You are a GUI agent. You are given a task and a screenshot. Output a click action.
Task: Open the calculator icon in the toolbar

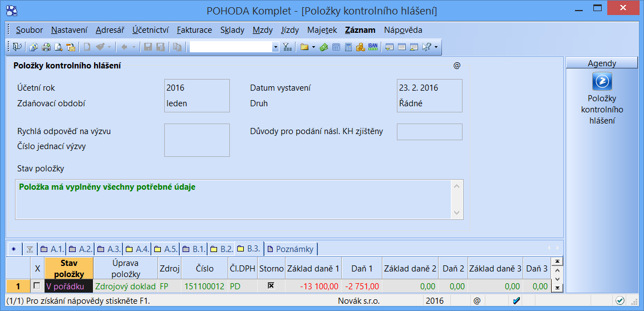(348, 47)
